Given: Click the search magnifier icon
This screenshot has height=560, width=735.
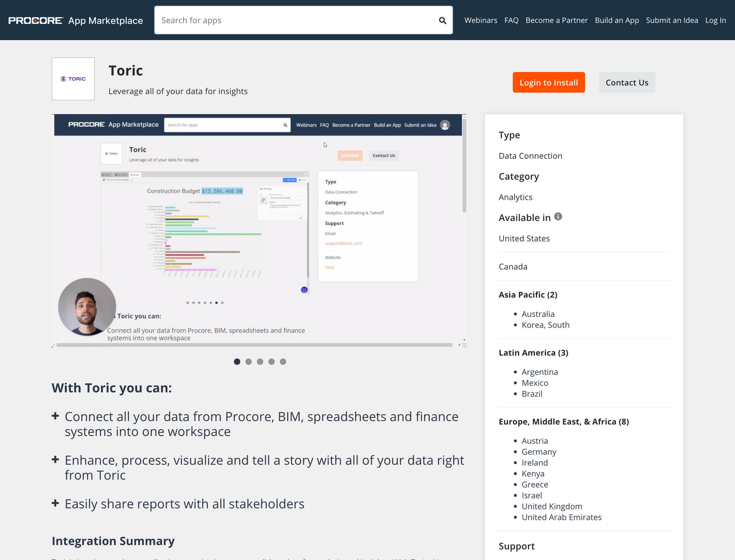Looking at the screenshot, I should click(442, 20).
